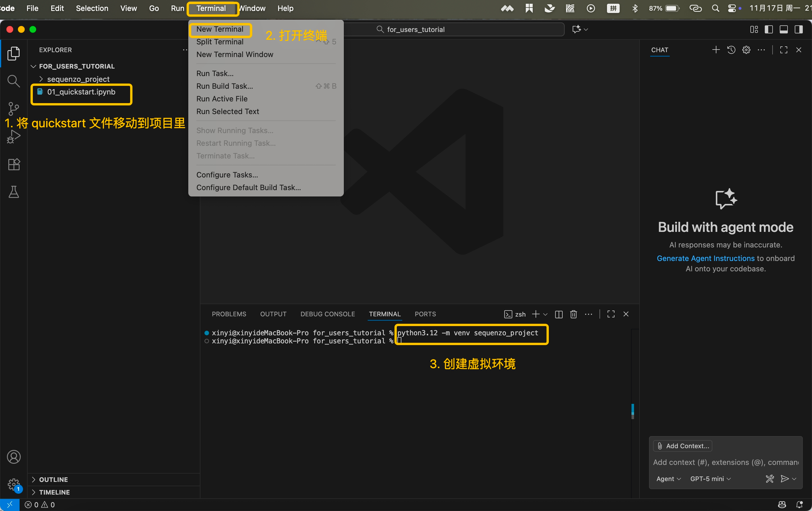Viewport: 812px width, 511px height.
Task: Open the Search view in activity bar
Action: 14,81
